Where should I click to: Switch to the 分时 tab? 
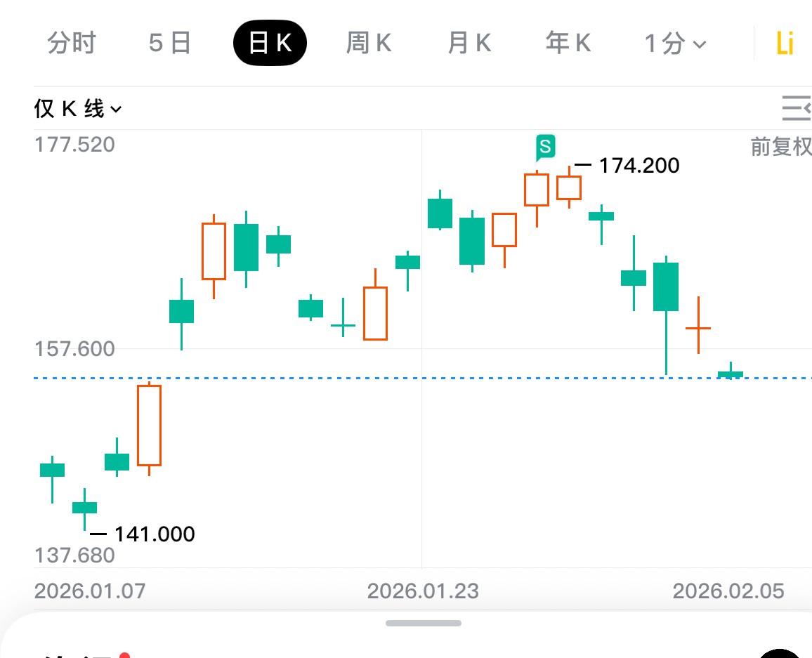click(72, 44)
